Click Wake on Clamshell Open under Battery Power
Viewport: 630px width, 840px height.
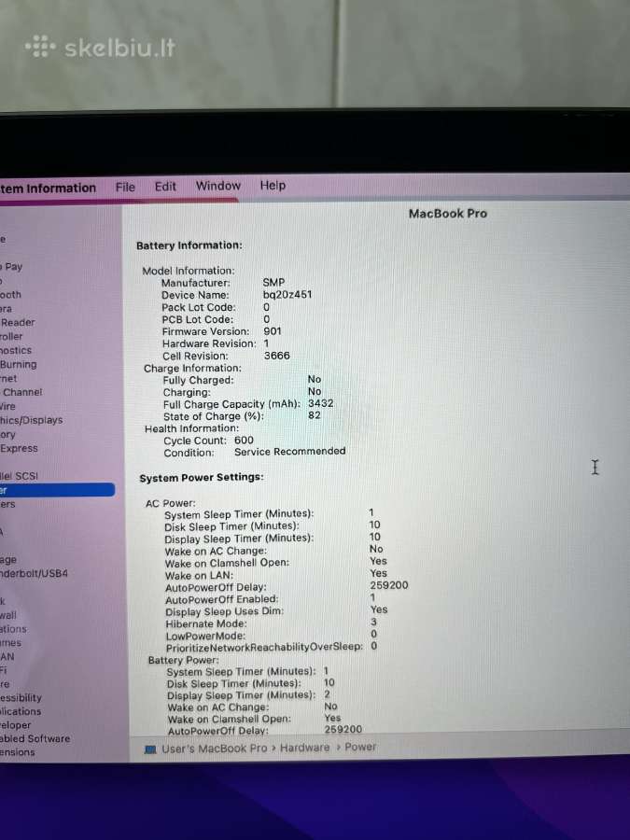(255, 719)
